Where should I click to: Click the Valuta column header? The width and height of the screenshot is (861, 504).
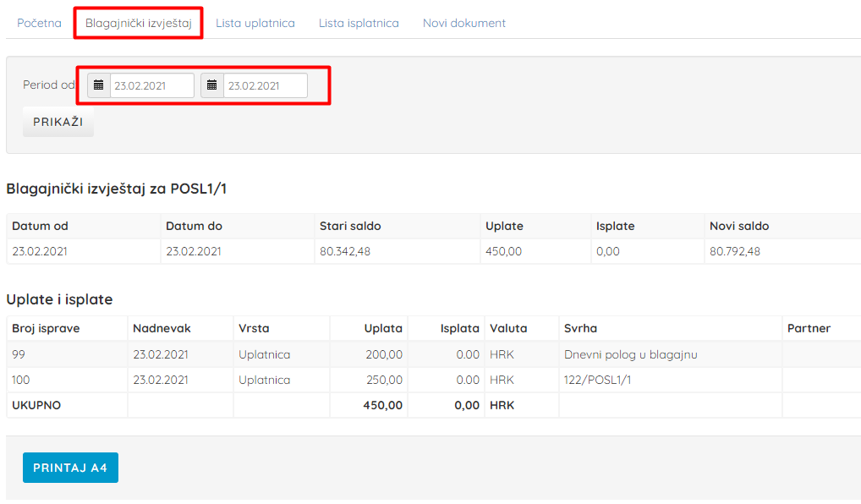pos(508,328)
